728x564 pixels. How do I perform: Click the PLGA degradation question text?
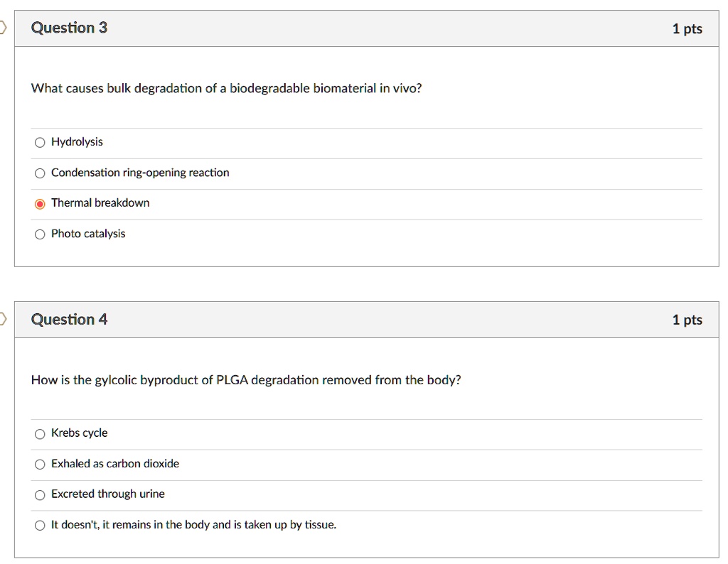tap(246, 380)
